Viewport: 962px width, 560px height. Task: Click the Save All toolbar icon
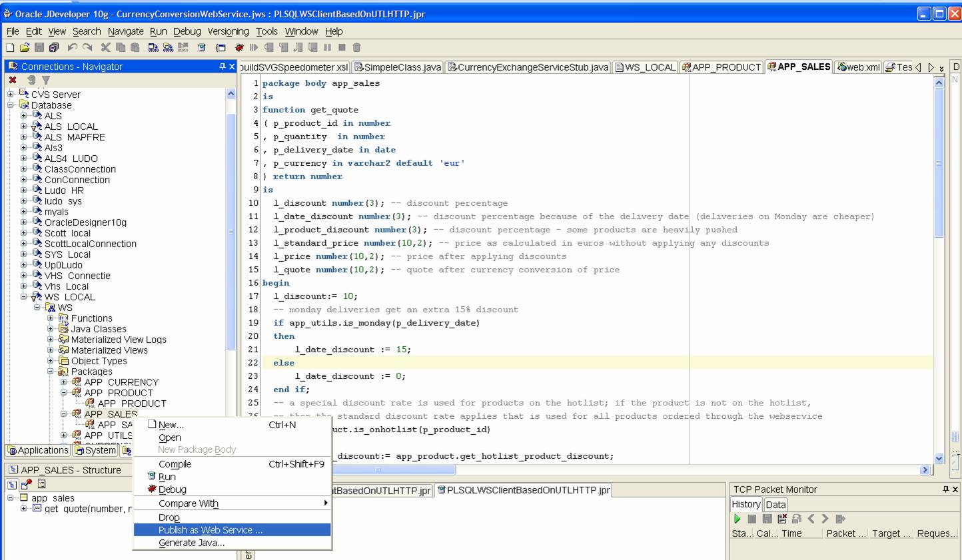pyautogui.click(x=54, y=47)
